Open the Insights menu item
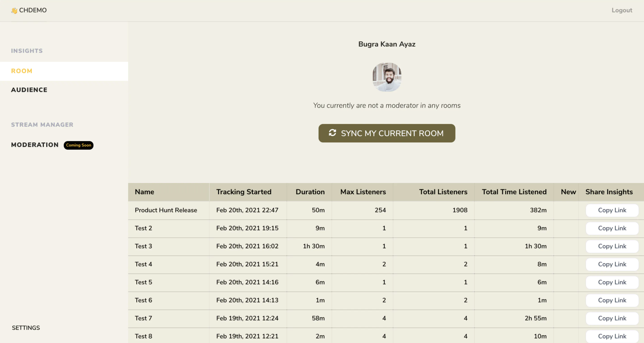This screenshot has height=343, width=644. pos(27,51)
